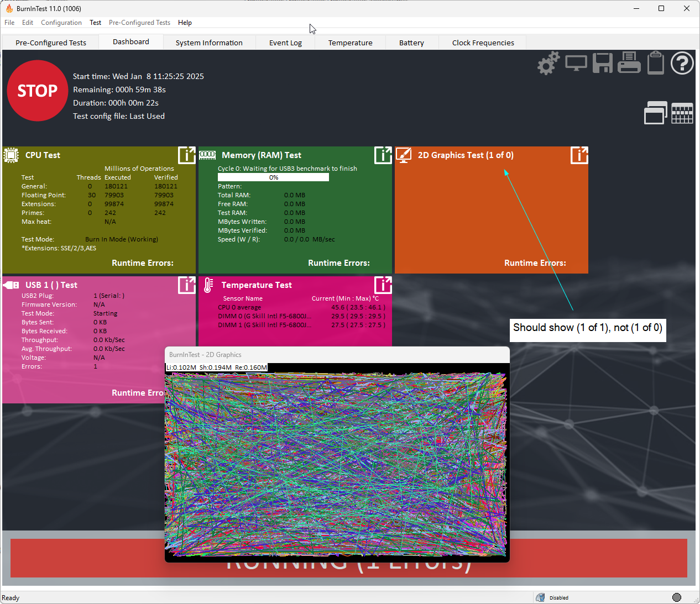Click Burn In Mode (Working) text
Screen dimensions: 700x604
click(x=122, y=239)
